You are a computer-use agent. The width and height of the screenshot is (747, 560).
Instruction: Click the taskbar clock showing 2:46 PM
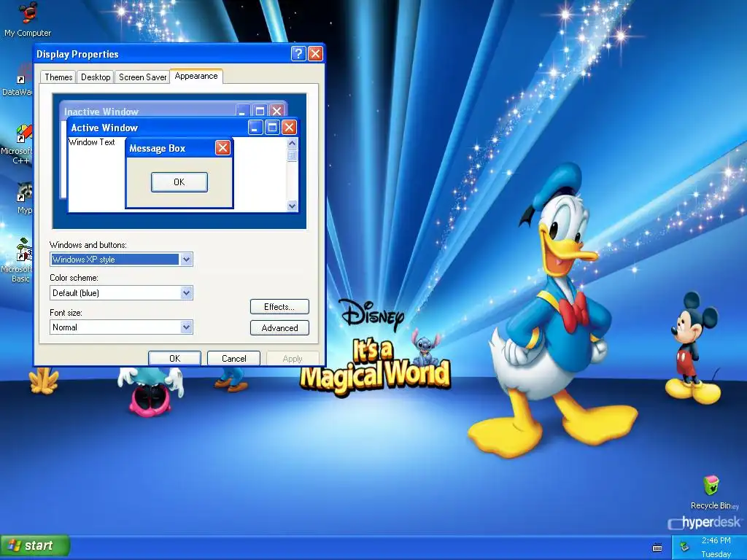tap(716, 540)
